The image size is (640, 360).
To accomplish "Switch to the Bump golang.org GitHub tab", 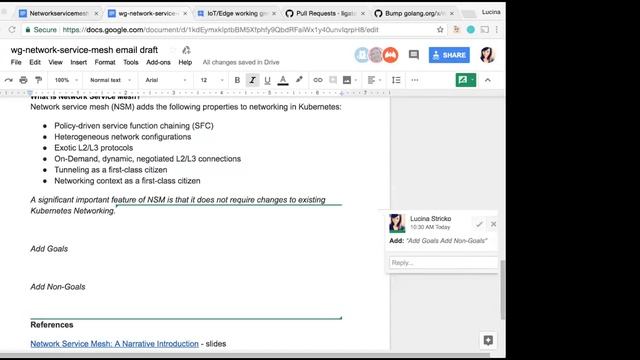I will click(x=414, y=13).
